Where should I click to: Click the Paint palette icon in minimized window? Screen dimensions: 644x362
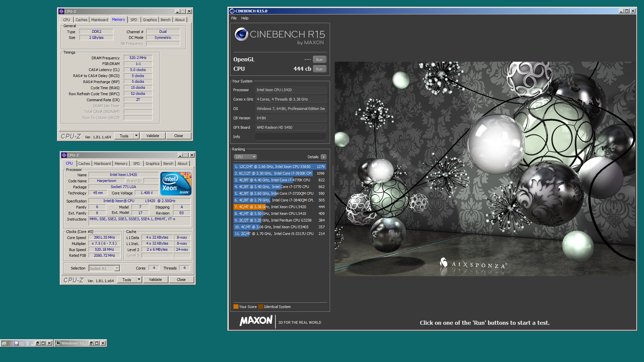(4, 343)
